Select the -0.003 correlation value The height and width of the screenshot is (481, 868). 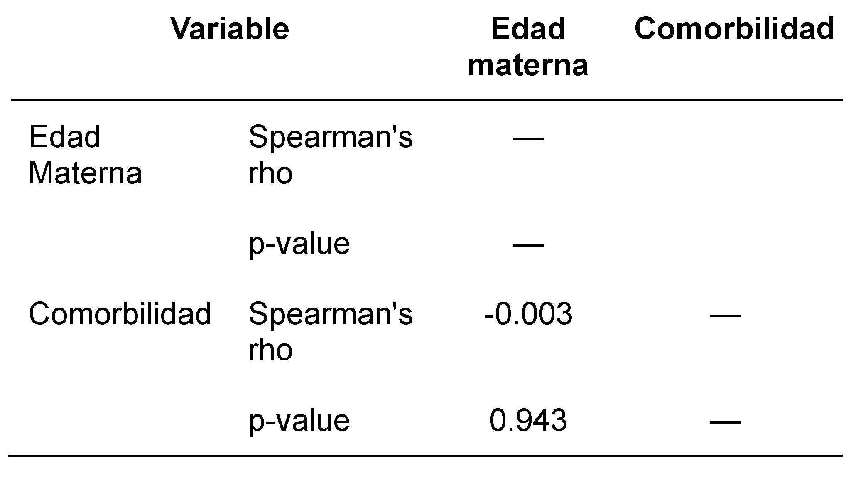(x=528, y=314)
